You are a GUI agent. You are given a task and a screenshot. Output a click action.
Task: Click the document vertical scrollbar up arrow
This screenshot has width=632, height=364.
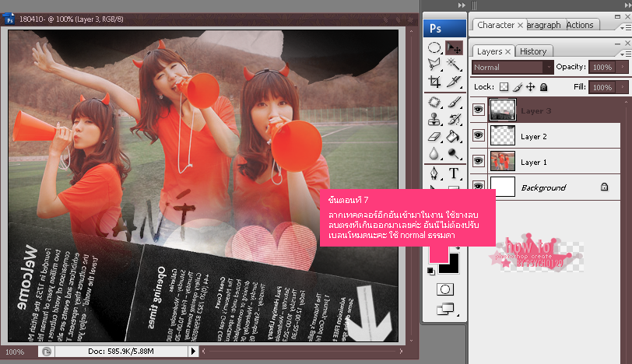[411, 31]
